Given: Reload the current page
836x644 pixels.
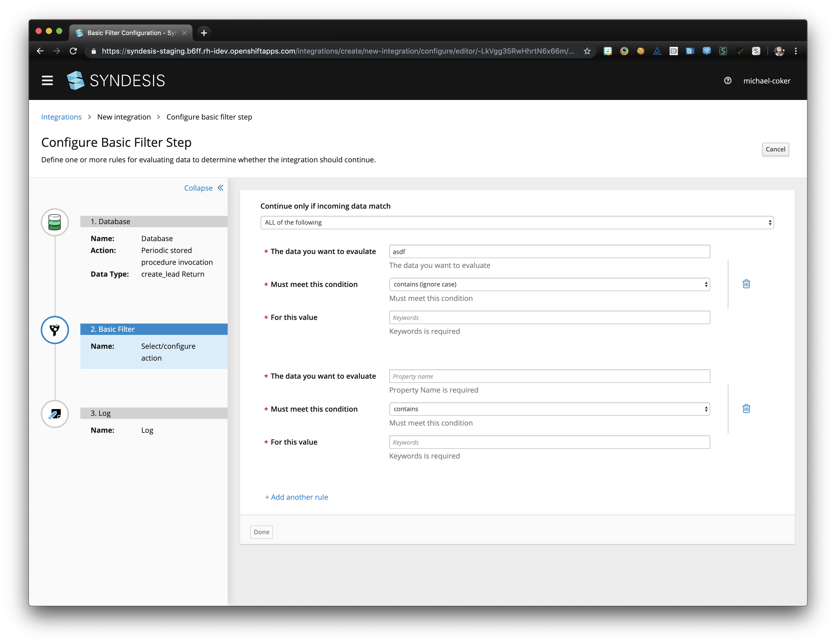Looking at the screenshot, I should (x=73, y=51).
